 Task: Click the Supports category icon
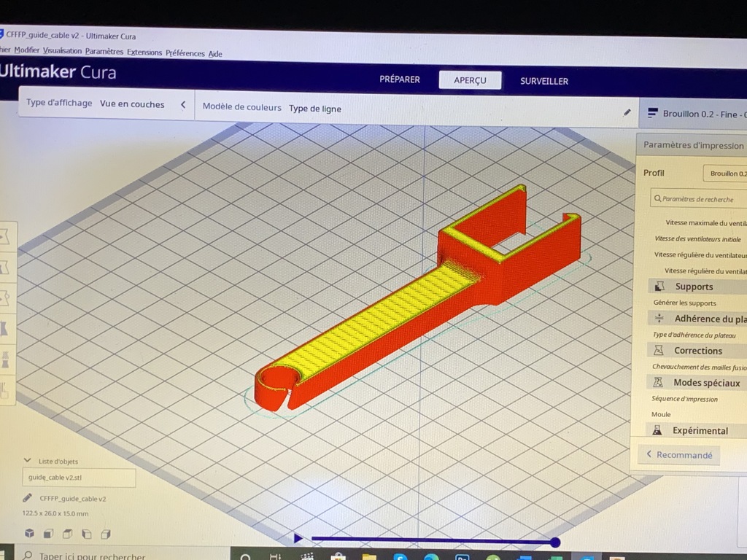[659, 286]
